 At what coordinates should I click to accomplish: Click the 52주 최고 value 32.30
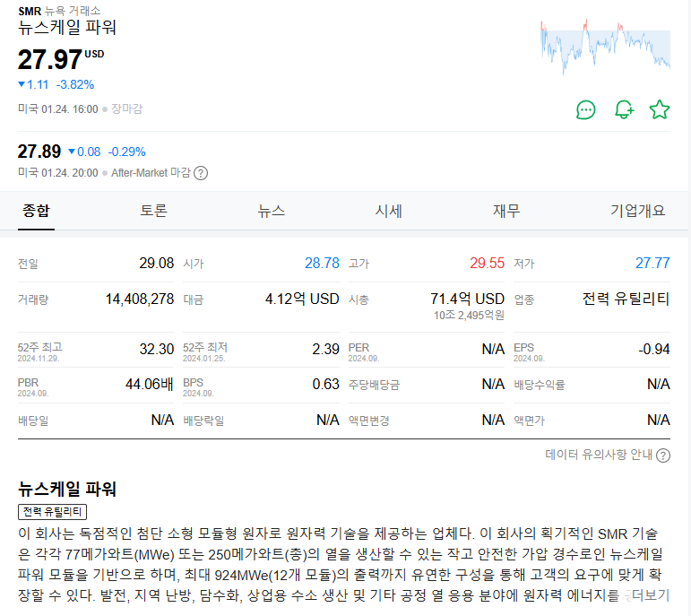157,349
